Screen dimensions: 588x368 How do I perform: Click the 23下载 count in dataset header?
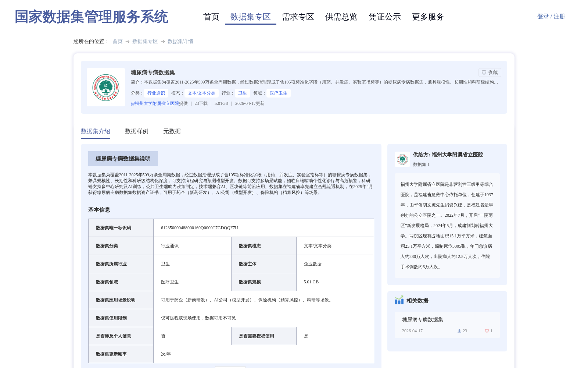[x=201, y=103]
